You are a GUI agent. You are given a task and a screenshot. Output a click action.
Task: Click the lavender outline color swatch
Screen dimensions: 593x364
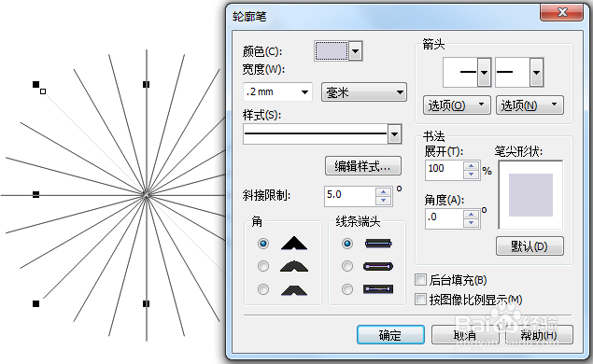(x=332, y=51)
